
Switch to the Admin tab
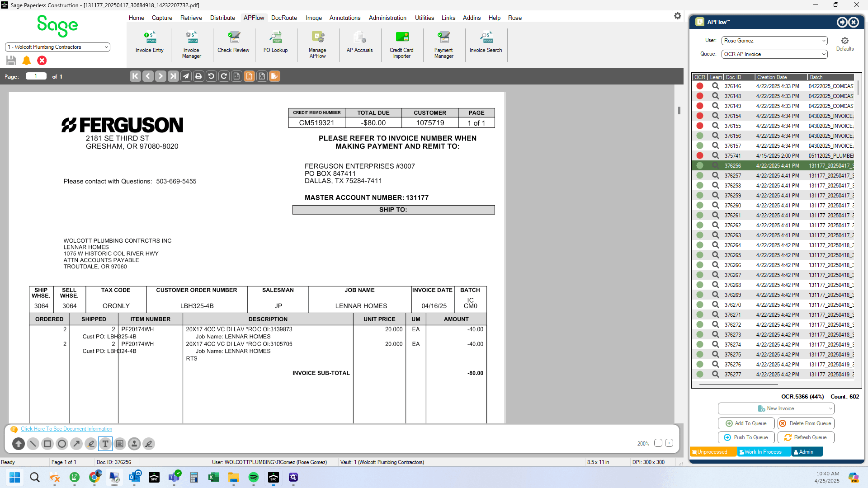pos(807,452)
